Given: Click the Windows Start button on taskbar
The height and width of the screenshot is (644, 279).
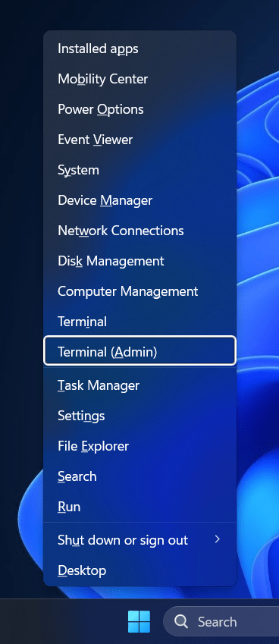Looking at the screenshot, I should click(139, 621).
